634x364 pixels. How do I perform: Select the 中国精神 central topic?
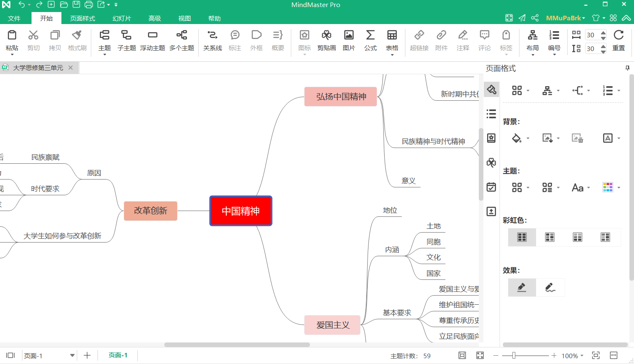pyautogui.click(x=241, y=211)
